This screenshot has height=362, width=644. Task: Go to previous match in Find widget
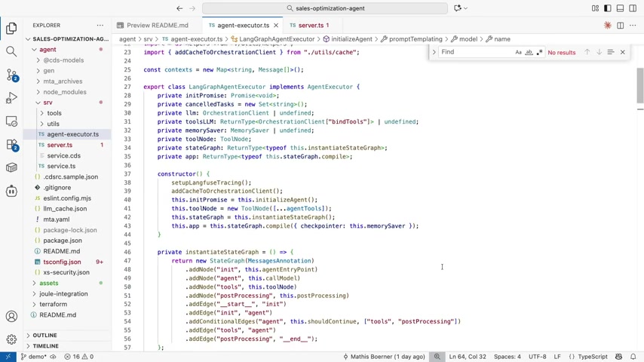click(x=587, y=52)
